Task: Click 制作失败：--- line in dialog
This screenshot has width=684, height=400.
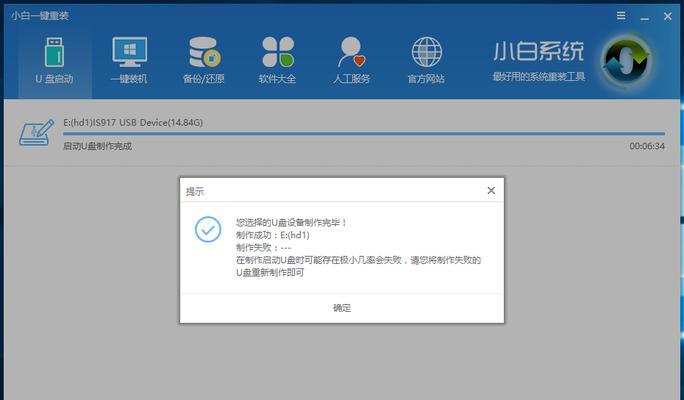Action: pos(263,248)
